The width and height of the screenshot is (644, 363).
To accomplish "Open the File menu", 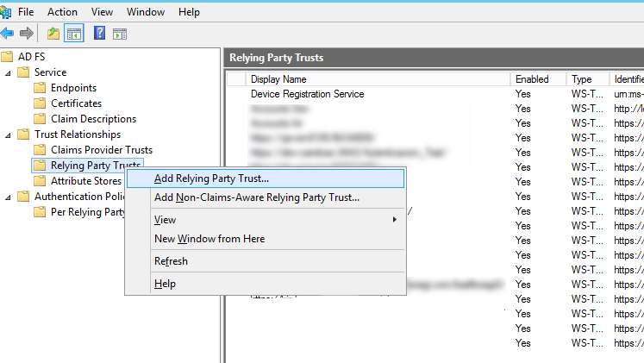I will (26, 12).
